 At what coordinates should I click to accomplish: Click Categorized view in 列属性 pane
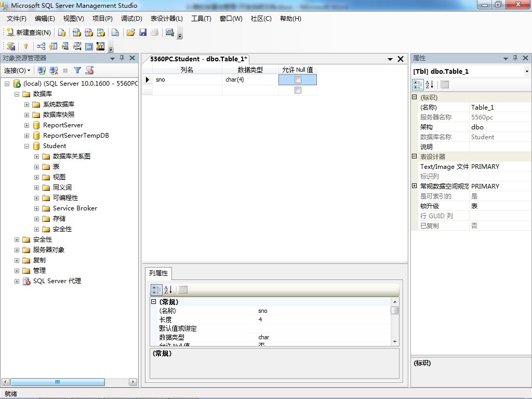click(156, 290)
